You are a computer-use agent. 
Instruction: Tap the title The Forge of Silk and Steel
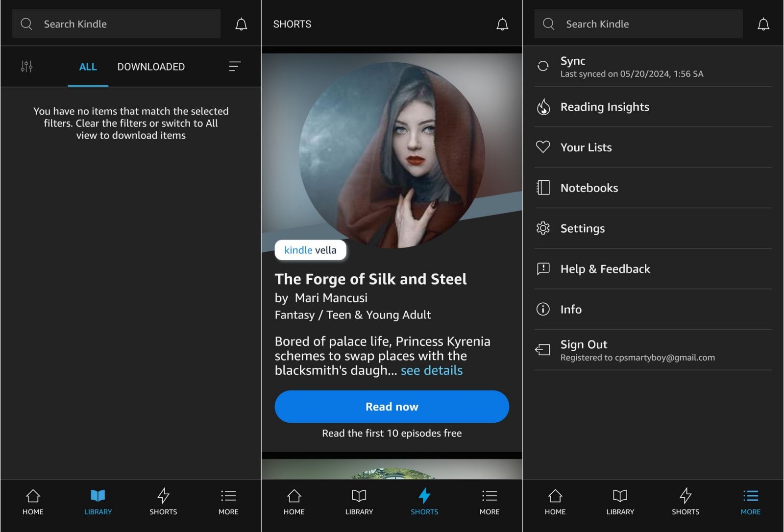pos(371,279)
